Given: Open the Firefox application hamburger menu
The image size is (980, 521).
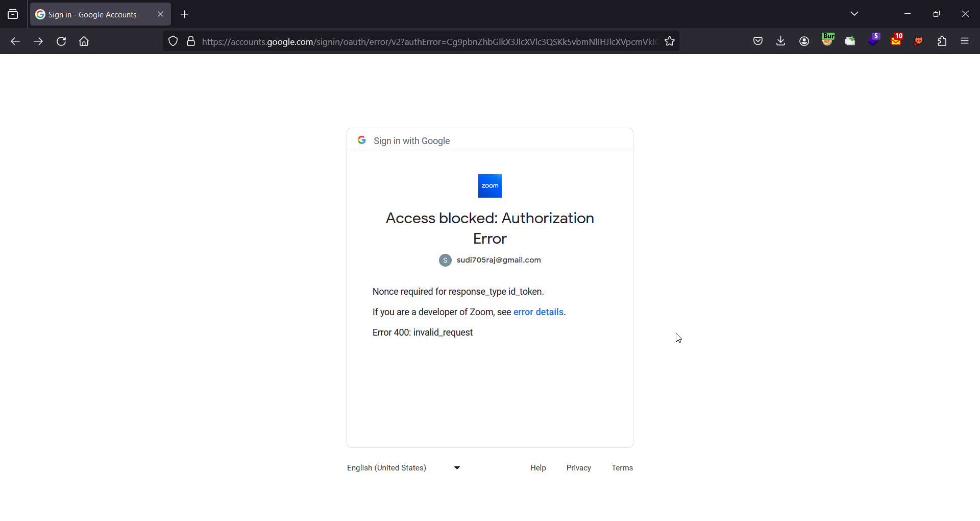Looking at the screenshot, I should 965,41.
